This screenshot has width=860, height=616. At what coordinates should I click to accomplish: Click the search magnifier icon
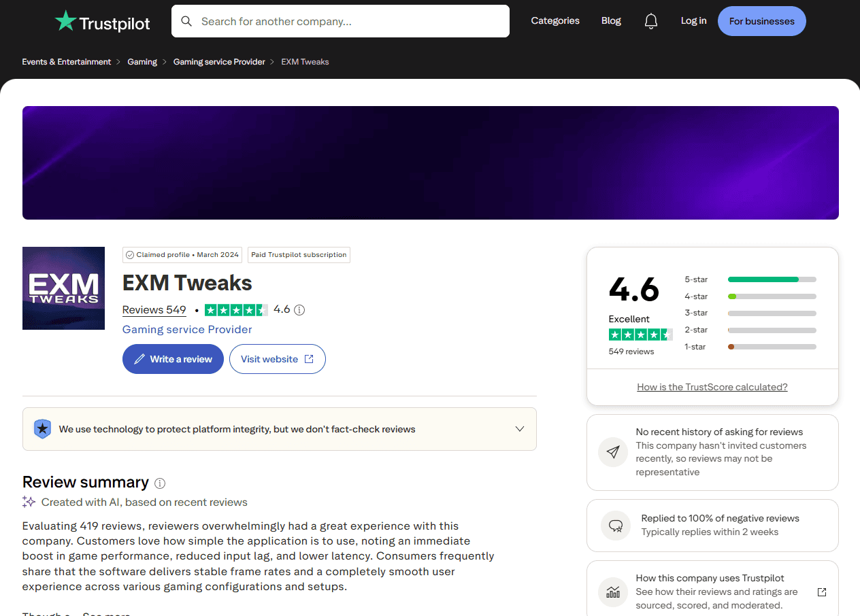[186, 22]
